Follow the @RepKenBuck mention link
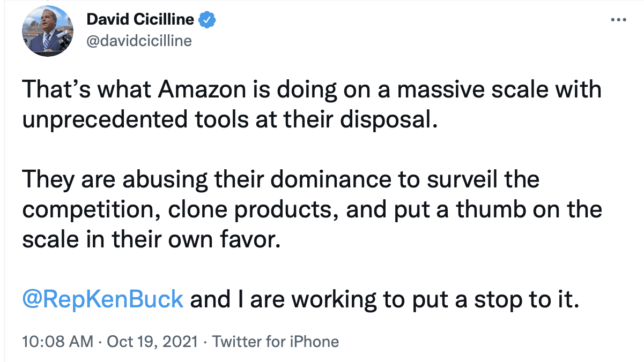644x362 pixels. pos(102,300)
